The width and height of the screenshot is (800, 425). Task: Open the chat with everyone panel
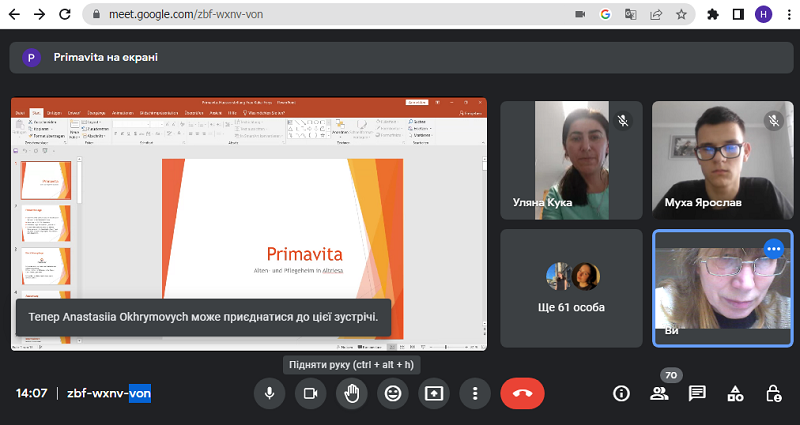(697, 393)
